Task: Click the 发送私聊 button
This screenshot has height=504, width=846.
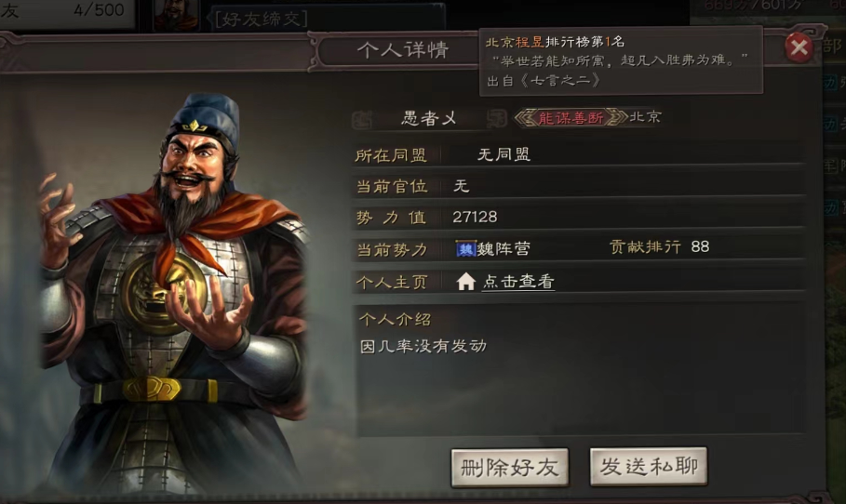Action: click(649, 466)
